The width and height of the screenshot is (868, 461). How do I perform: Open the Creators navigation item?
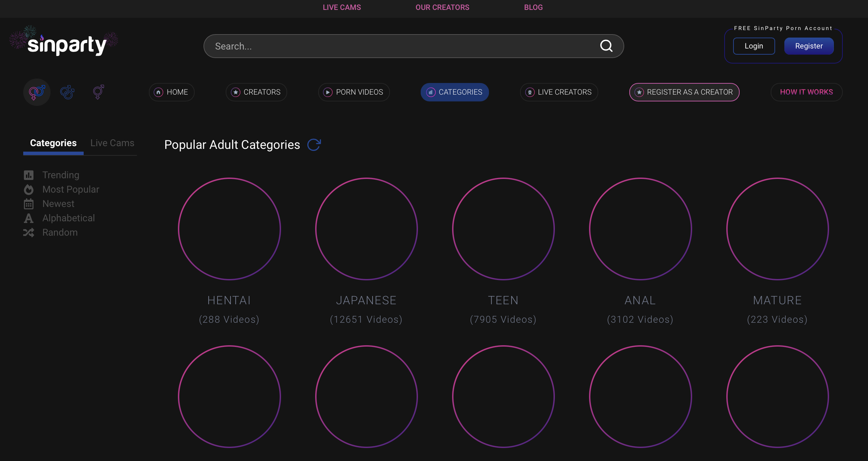(x=256, y=92)
